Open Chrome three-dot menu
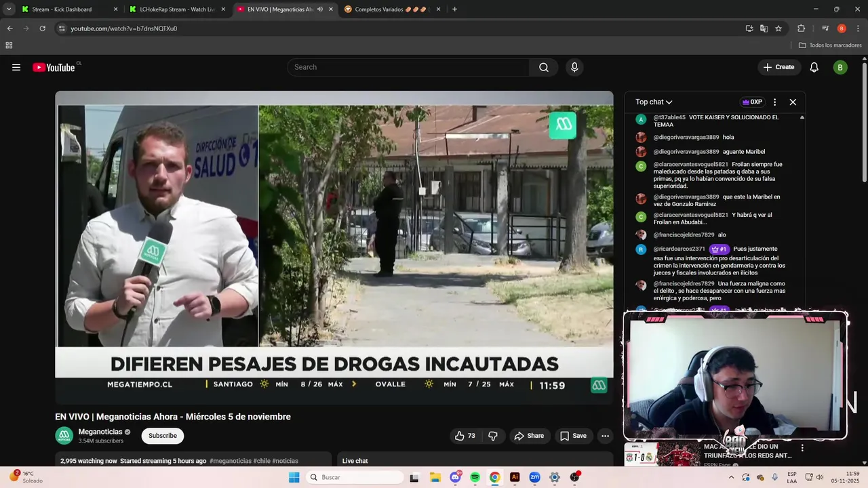The width and height of the screenshot is (868, 488). (859, 28)
